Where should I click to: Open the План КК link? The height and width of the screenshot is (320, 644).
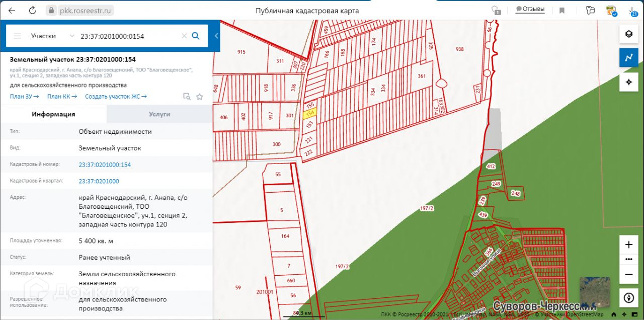[62, 97]
